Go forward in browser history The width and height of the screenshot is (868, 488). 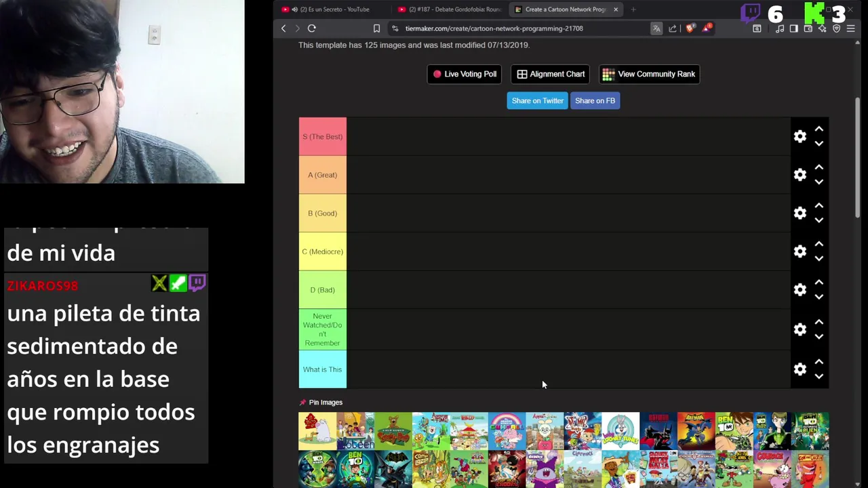[297, 28]
